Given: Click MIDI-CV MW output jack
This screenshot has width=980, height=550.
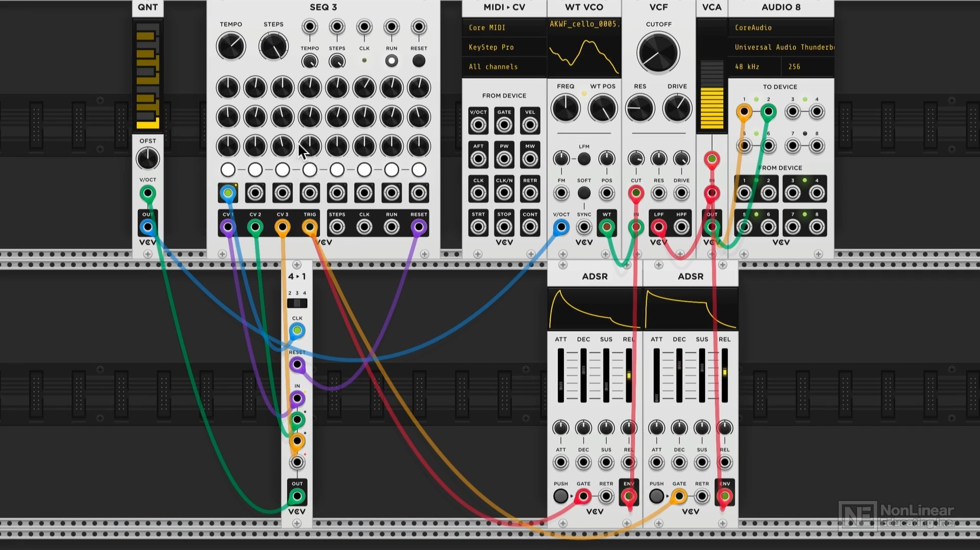Looking at the screenshot, I should 530,159.
